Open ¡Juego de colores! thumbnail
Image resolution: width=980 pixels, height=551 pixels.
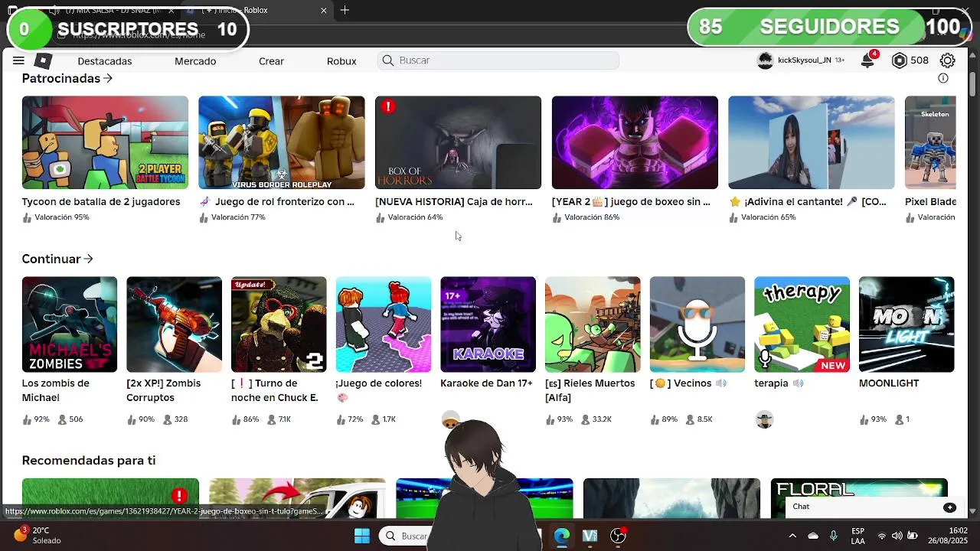(x=384, y=324)
